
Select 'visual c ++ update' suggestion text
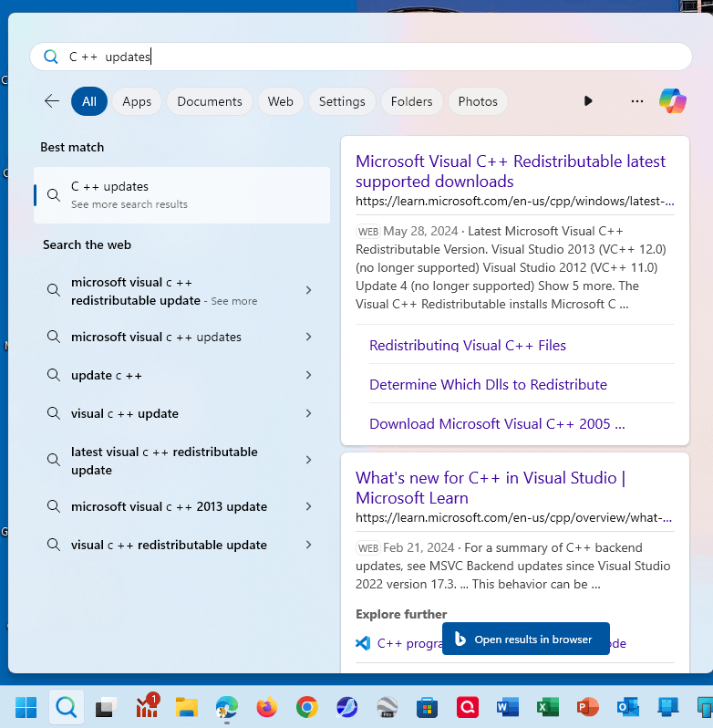[124, 413]
